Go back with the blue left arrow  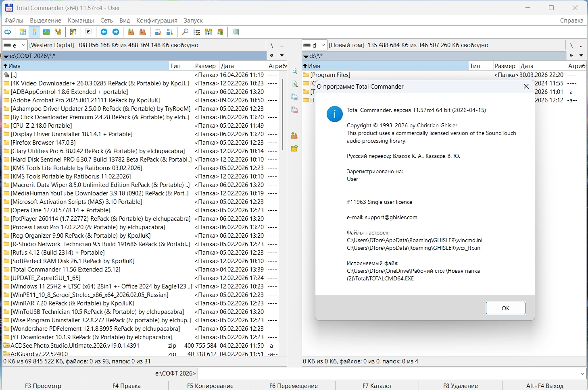point(104,32)
